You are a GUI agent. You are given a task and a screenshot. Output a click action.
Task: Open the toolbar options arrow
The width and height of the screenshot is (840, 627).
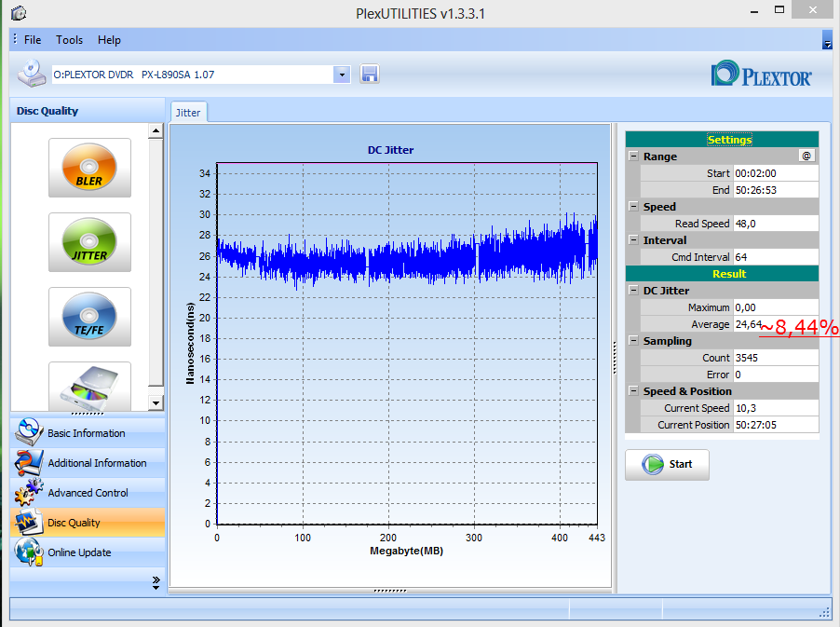(827, 41)
